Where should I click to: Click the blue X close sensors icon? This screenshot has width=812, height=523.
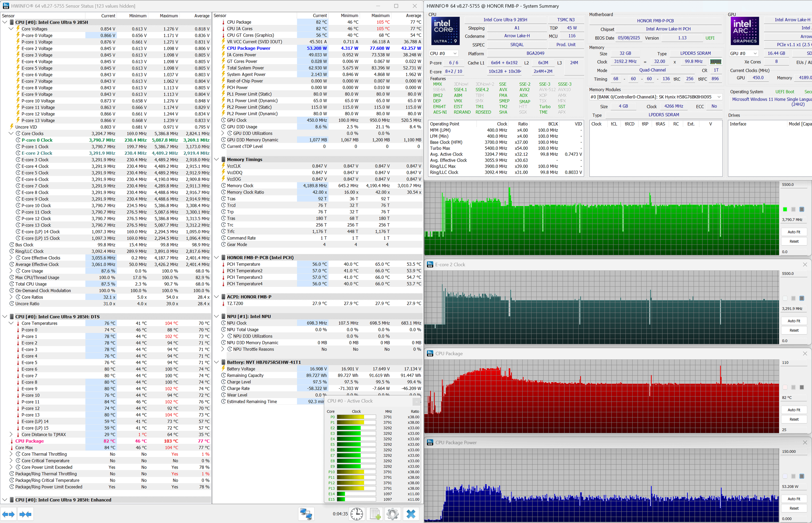pos(411,514)
